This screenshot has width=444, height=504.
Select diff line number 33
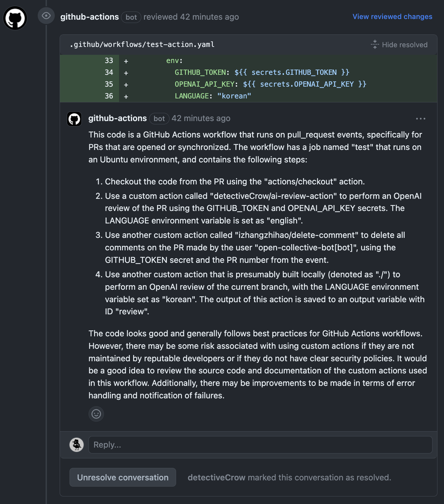point(109,61)
